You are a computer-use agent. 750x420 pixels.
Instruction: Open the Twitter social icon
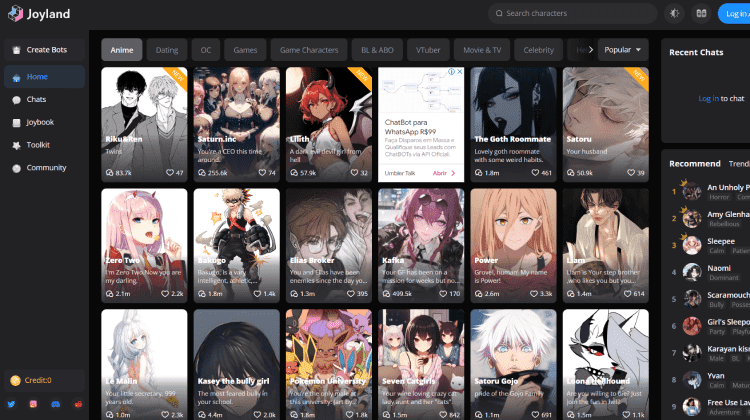pos(11,404)
